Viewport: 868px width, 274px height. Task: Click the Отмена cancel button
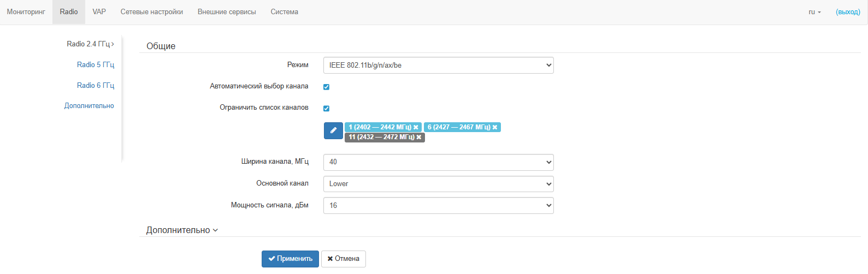[x=344, y=259]
